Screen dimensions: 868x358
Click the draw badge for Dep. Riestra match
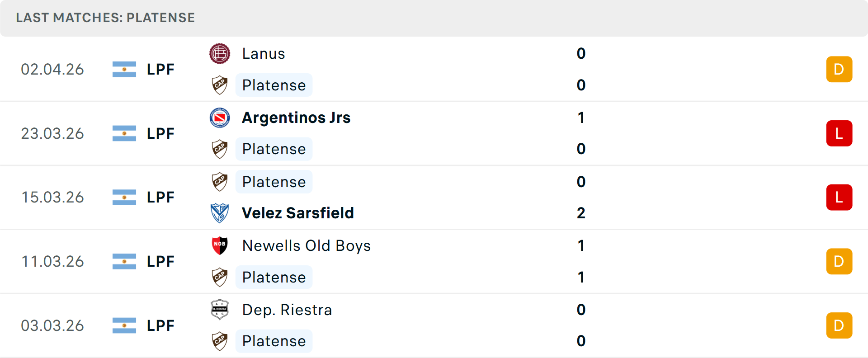click(839, 325)
